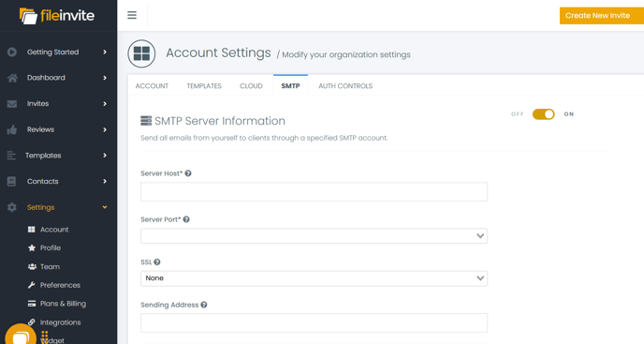Click the Dashboard home icon

pos(12,78)
